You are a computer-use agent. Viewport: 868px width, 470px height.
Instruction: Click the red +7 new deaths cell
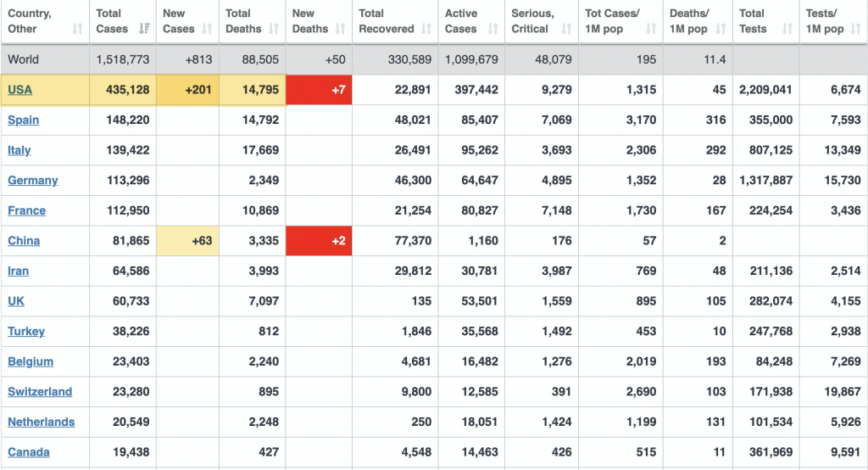(319, 90)
